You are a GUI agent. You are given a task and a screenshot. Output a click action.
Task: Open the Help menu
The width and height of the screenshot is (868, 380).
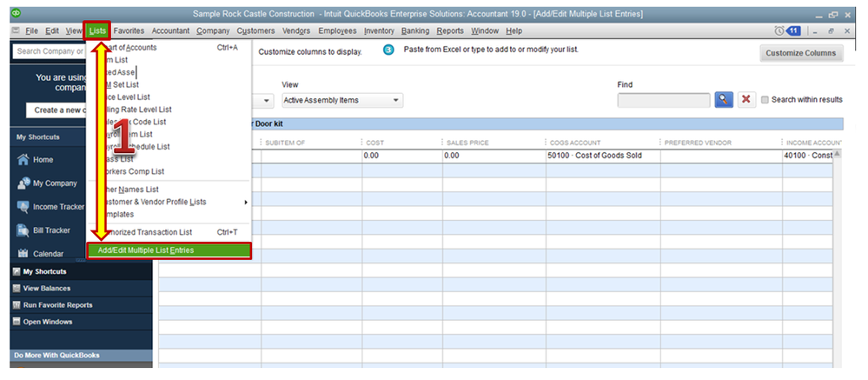tap(514, 31)
